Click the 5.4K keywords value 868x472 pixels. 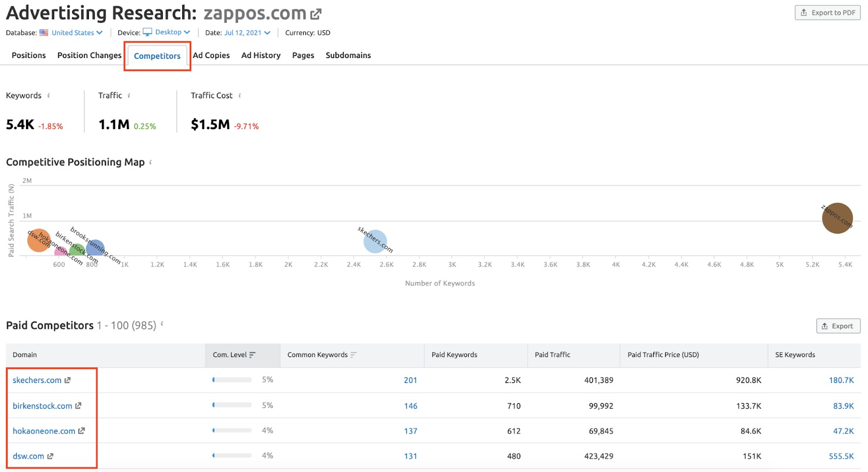click(20, 125)
